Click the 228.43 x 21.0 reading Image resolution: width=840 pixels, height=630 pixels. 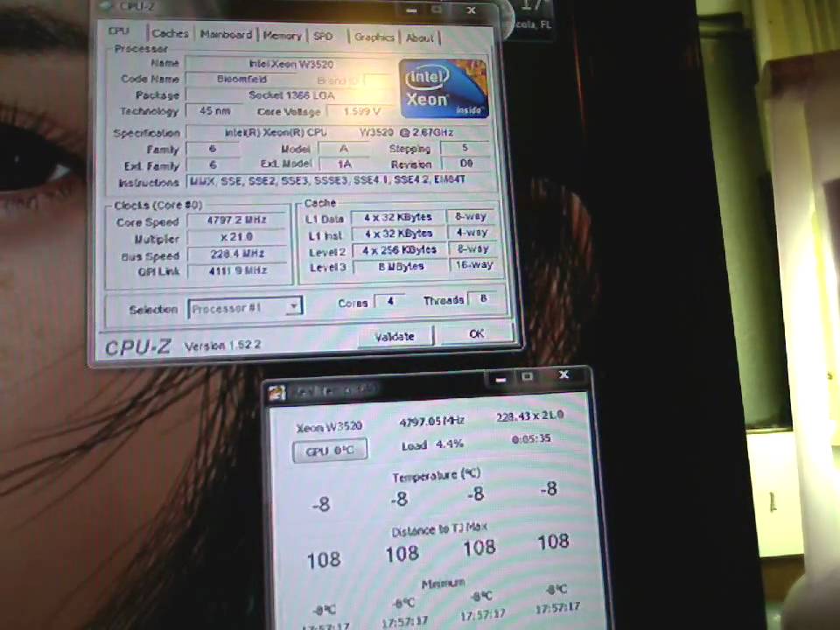click(530, 416)
